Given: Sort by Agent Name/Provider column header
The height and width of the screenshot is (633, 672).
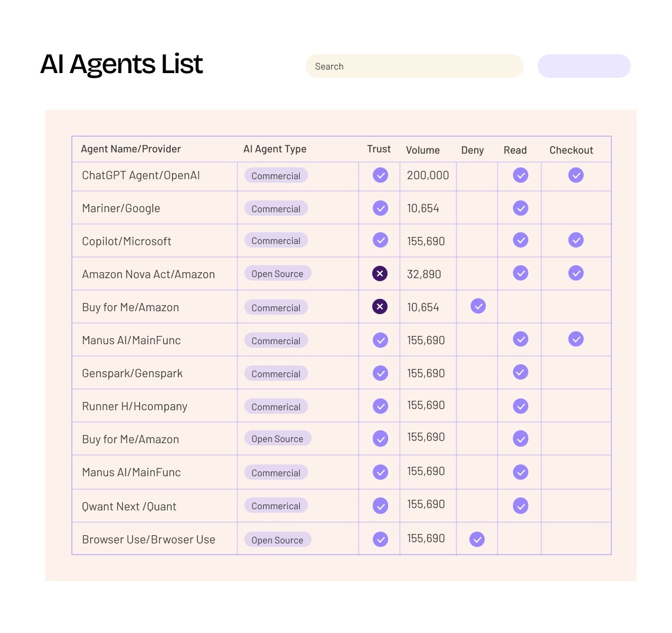Looking at the screenshot, I should pyautogui.click(x=131, y=149).
